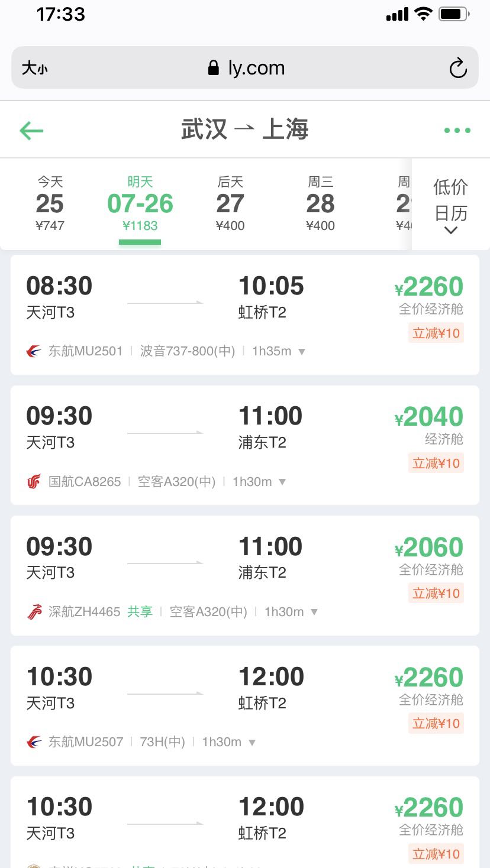The height and width of the screenshot is (868, 490).
Task: Select the 今天 25 date tab
Action: 50,203
